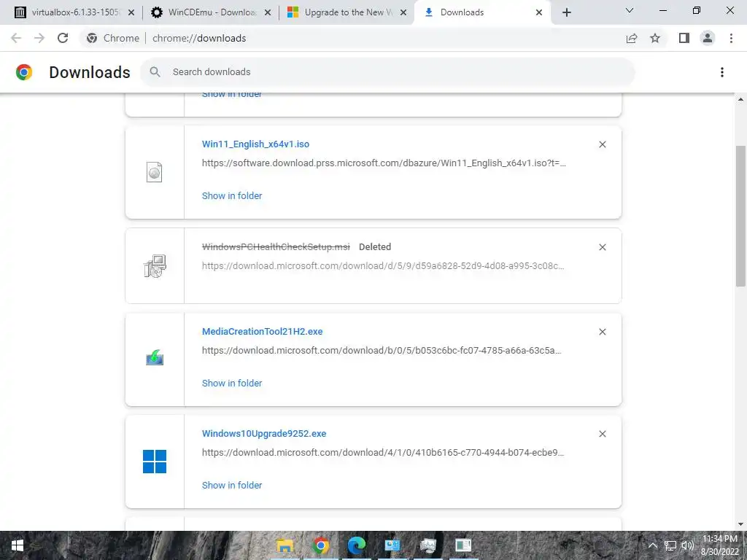Image resolution: width=747 pixels, height=560 pixels.
Task: Remove Win11_English_x64v1.iso from the list
Action: tap(602, 144)
